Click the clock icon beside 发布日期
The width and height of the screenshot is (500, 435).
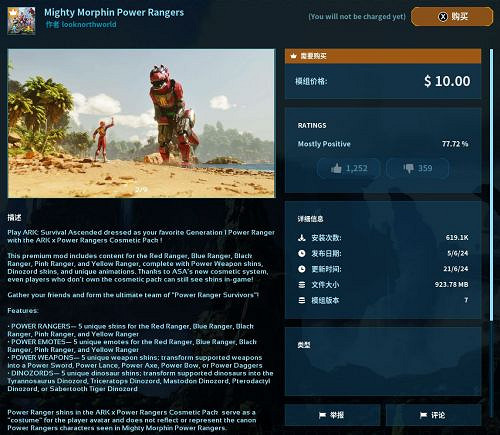point(301,253)
